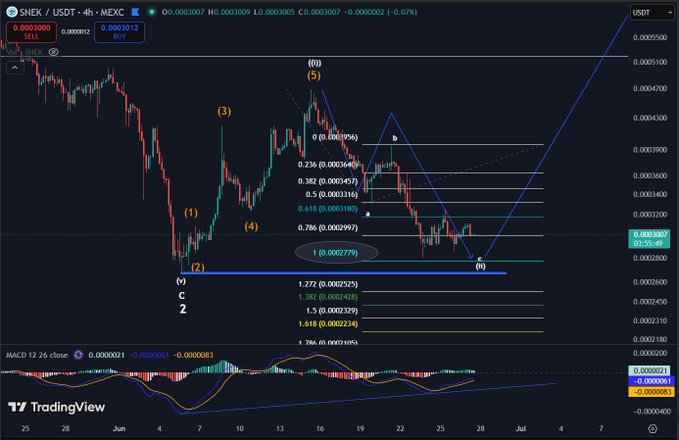Viewport: 679px width, 440px height.
Task: Open the USDT currency dropdown
Action: click(652, 13)
